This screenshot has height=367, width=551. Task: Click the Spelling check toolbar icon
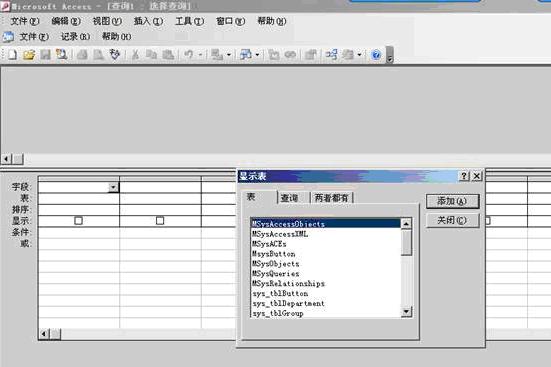point(115,54)
